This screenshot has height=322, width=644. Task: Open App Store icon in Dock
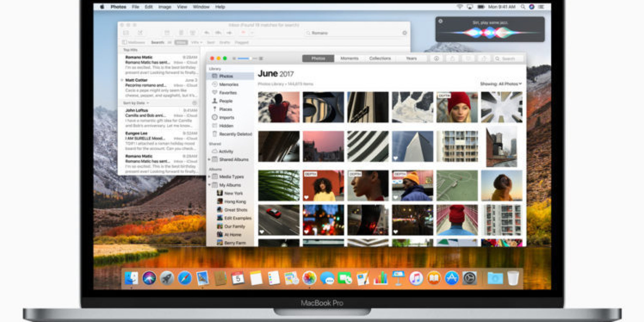pyautogui.click(x=452, y=279)
